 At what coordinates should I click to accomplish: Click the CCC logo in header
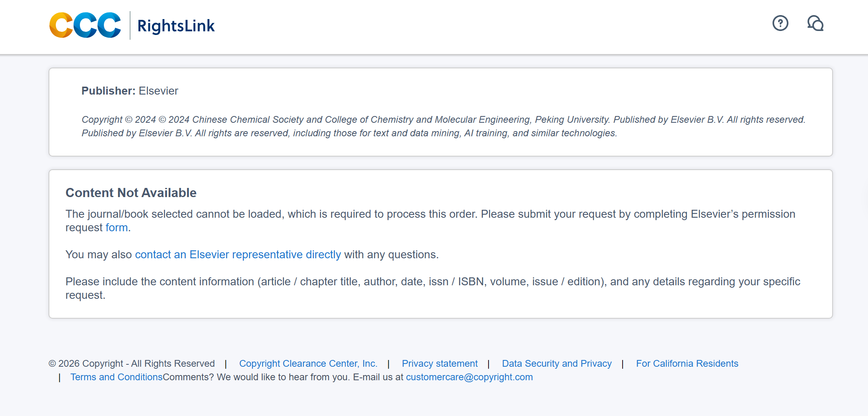(85, 25)
